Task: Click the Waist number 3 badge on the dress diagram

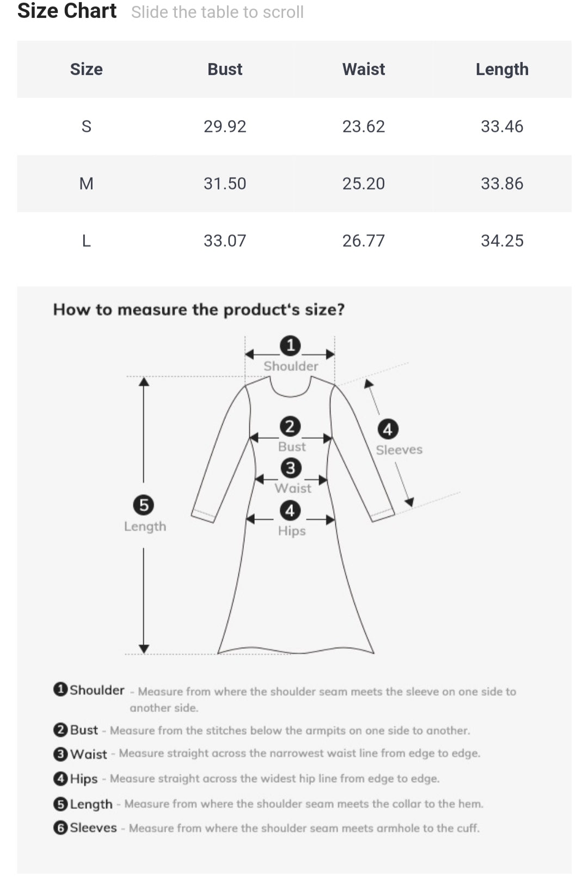Action: coord(291,468)
